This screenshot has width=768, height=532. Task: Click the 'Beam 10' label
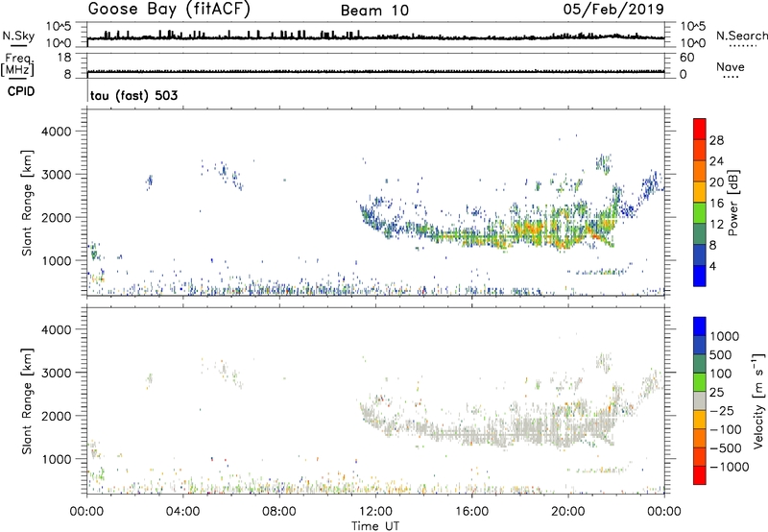point(374,11)
